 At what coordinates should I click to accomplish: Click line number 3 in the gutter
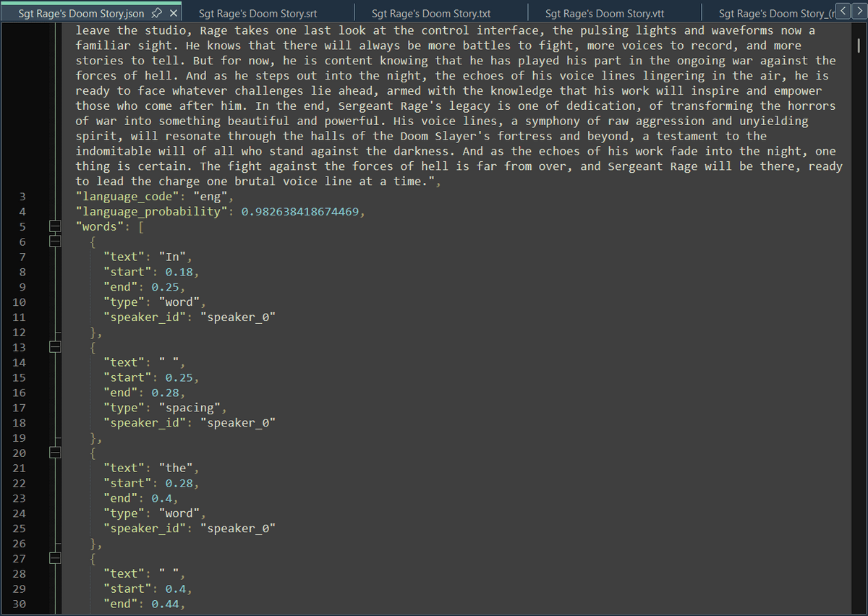(x=22, y=197)
